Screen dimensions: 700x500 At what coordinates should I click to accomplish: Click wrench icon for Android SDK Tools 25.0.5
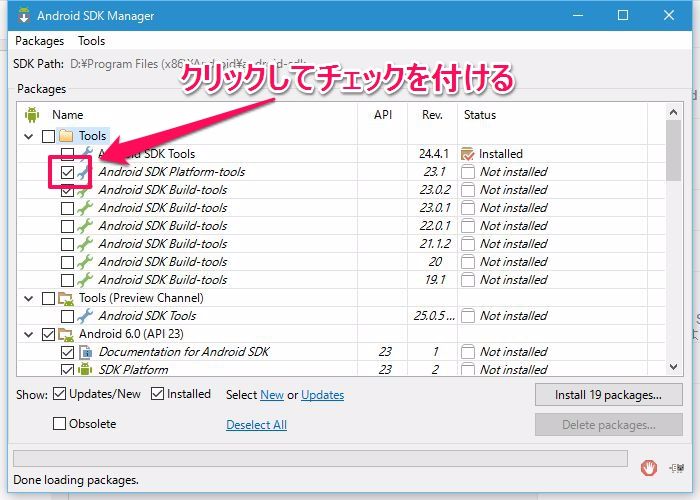[85, 316]
